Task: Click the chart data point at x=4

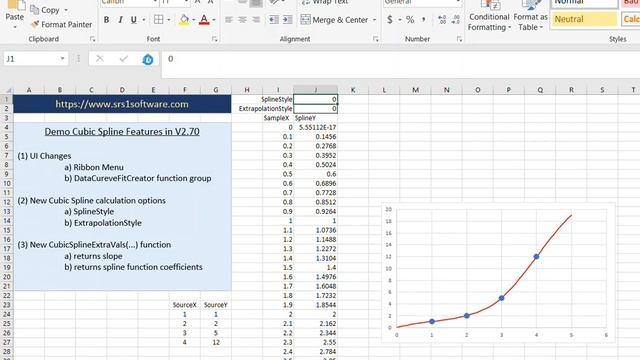Action: click(x=536, y=257)
